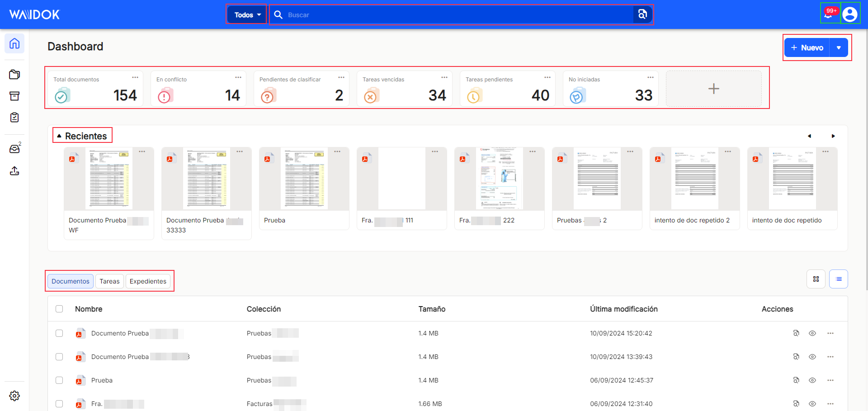Add a new dashboard widget card
Viewport: 868px width, 411px height.
(713, 89)
